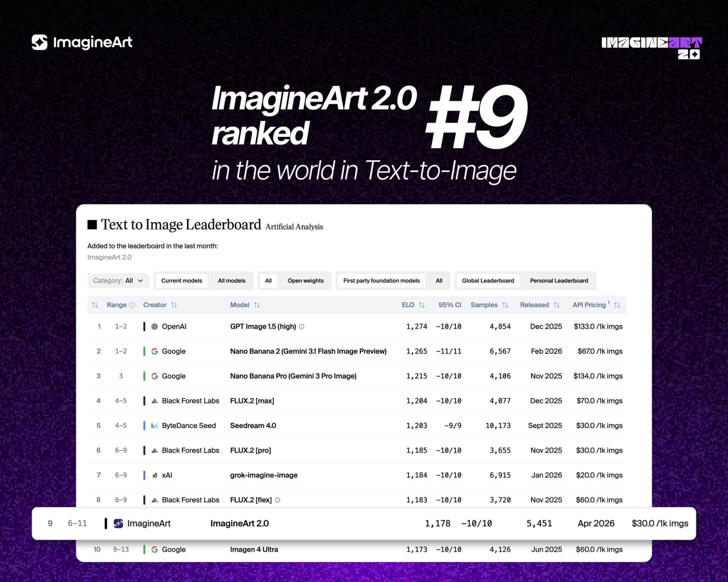Switch to Global Leaderboard tab
The height and width of the screenshot is (582, 728).
tap(488, 281)
